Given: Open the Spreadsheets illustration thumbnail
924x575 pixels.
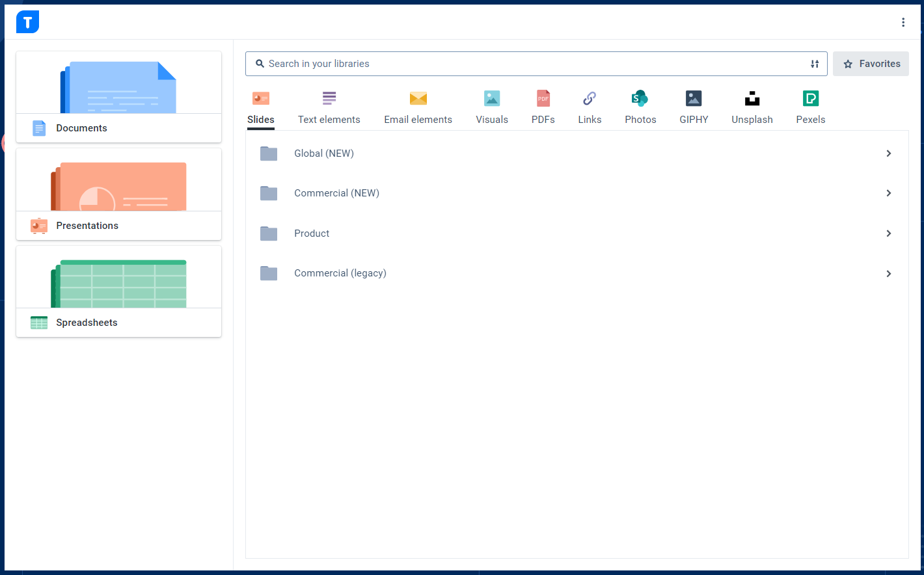Looking at the screenshot, I should [x=118, y=284].
